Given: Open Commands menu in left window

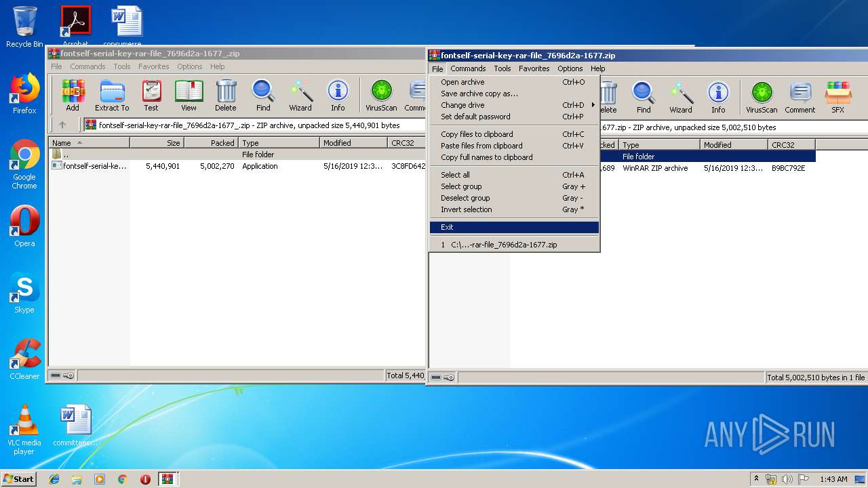Looking at the screenshot, I should 87,66.
